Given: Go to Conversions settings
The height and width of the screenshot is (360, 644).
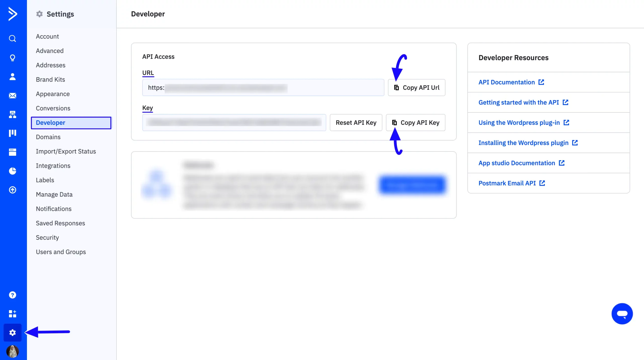Looking at the screenshot, I should (53, 108).
